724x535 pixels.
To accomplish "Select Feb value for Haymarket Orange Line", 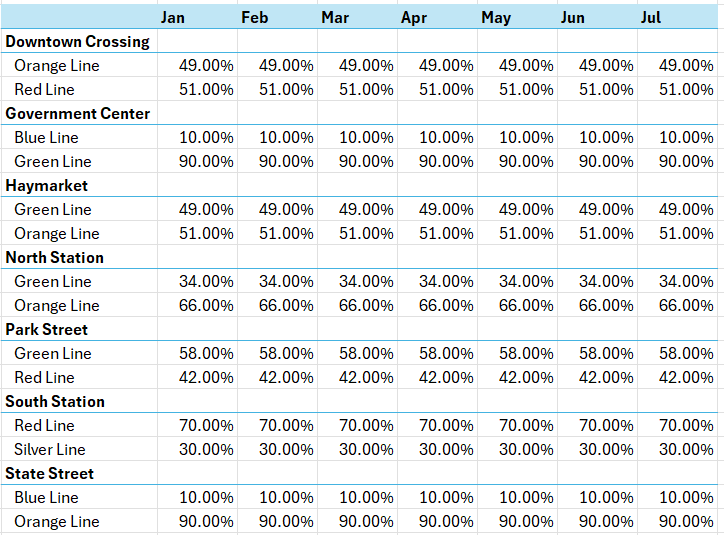I will [x=286, y=233].
